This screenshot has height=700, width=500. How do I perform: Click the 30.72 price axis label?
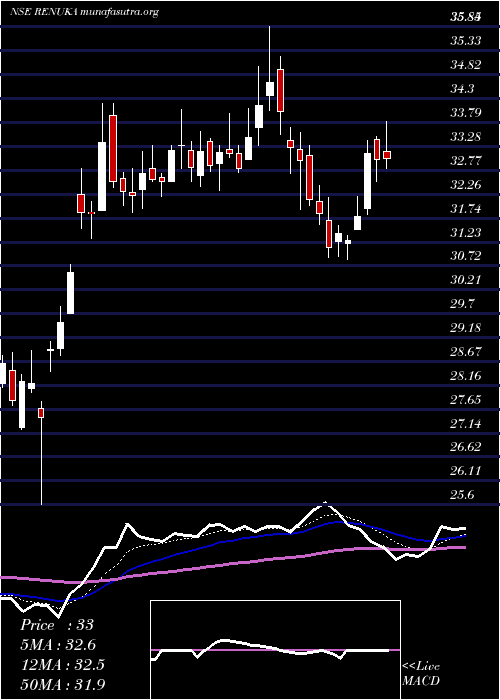point(466,256)
